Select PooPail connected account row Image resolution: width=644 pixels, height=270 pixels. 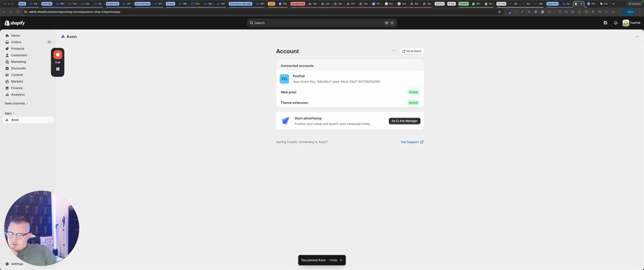(x=350, y=79)
